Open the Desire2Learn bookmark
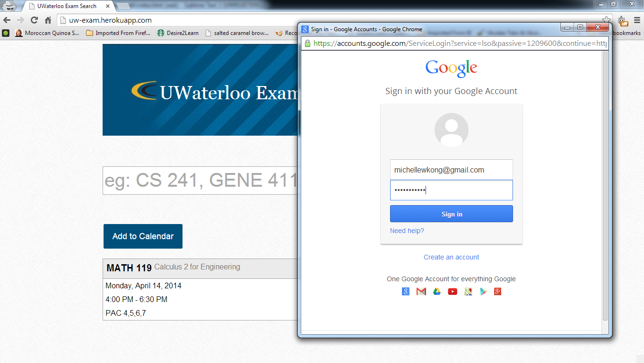Screen dimensions: 644x363 178,33
